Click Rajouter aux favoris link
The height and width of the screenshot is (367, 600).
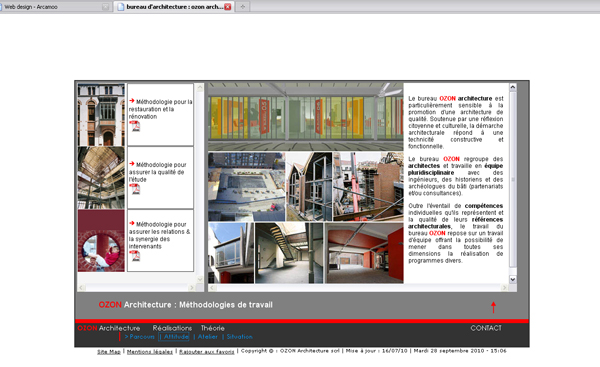tap(207, 351)
